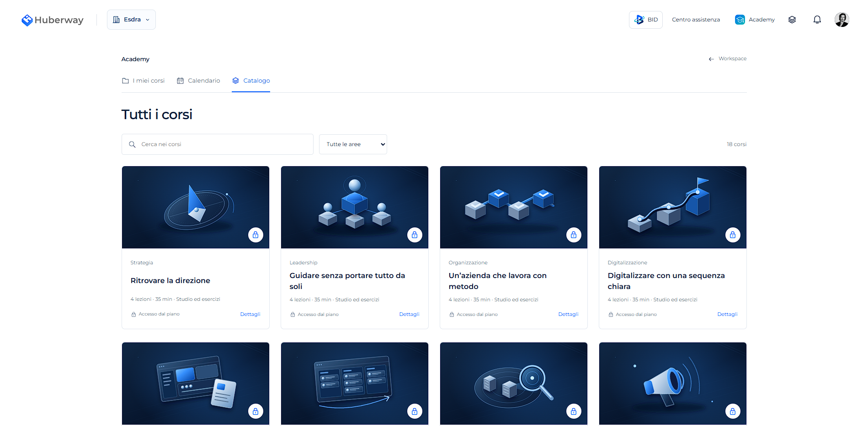Open the magnifying glass course thumbnail

[x=514, y=384]
